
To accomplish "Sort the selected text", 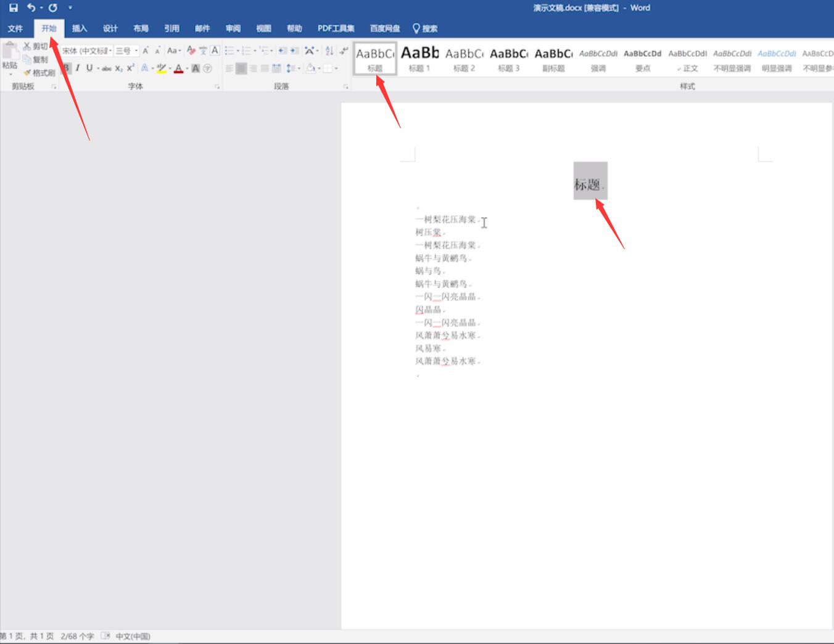I will [329, 51].
